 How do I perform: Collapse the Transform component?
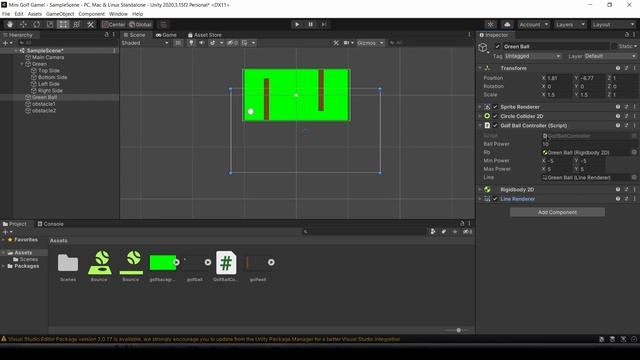click(x=480, y=68)
